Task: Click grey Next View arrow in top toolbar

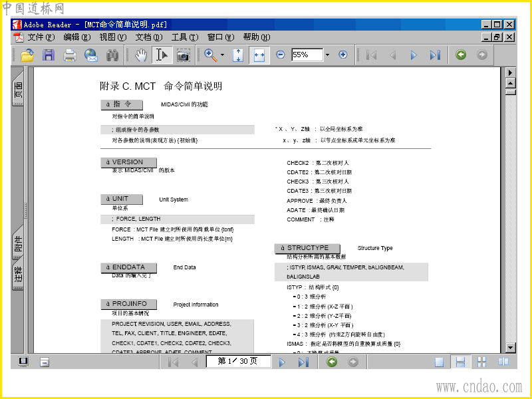Action: tap(481, 55)
